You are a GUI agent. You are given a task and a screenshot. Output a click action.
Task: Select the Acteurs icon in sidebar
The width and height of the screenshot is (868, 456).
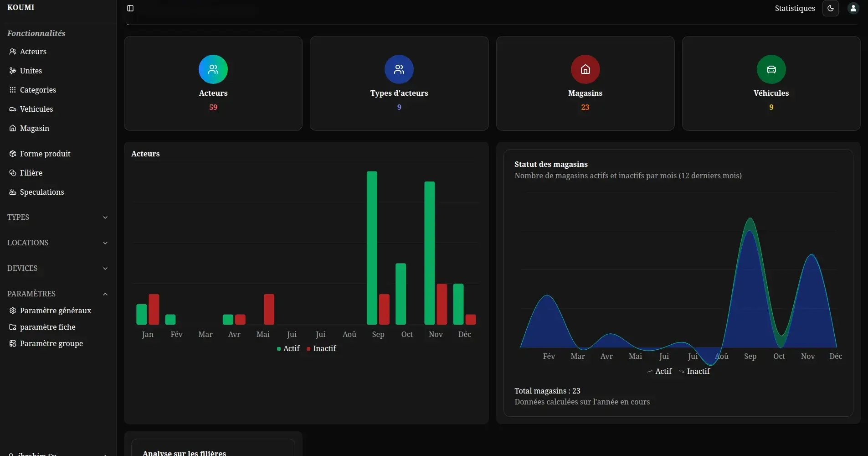coord(12,52)
